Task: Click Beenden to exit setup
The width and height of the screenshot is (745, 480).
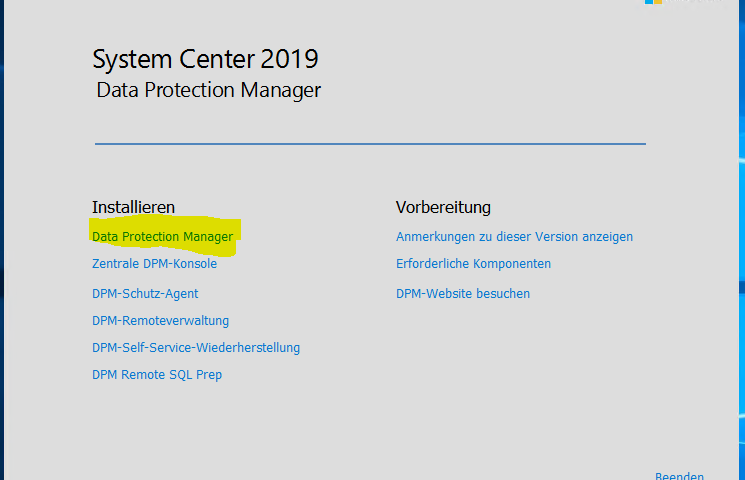Action: tap(679, 476)
